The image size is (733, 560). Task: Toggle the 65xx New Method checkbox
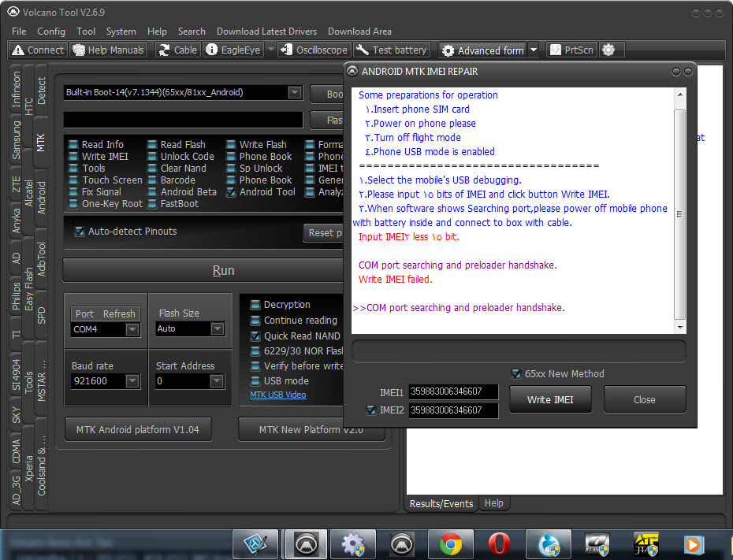click(x=516, y=373)
